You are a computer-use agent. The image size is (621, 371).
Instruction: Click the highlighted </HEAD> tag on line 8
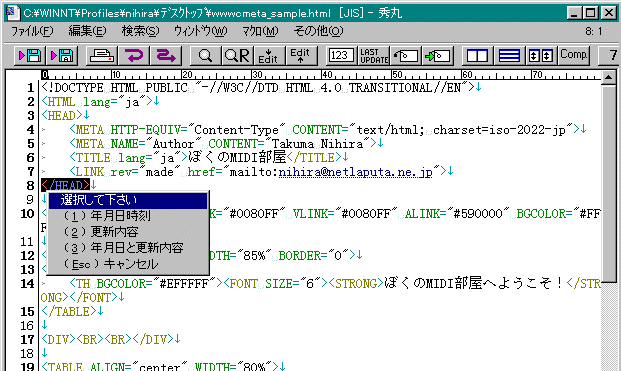pyautogui.click(x=65, y=185)
